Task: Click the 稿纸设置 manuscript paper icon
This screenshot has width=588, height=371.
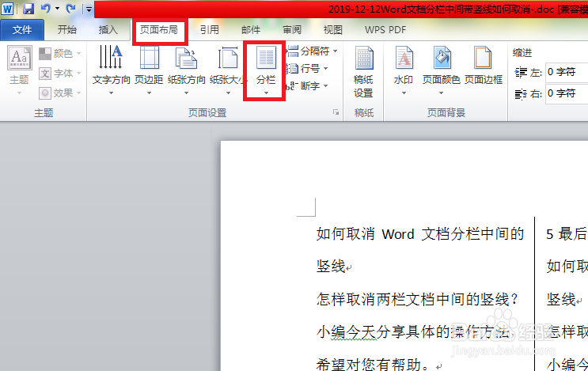Action: [x=364, y=58]
